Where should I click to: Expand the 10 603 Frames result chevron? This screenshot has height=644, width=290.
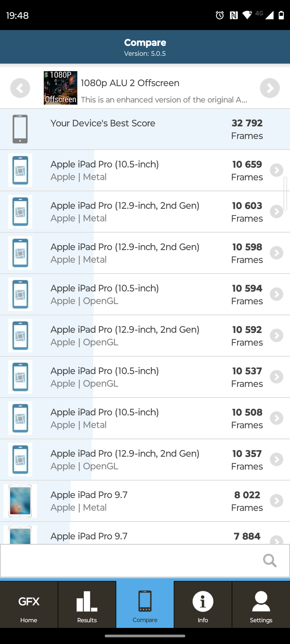click(277, 212)
